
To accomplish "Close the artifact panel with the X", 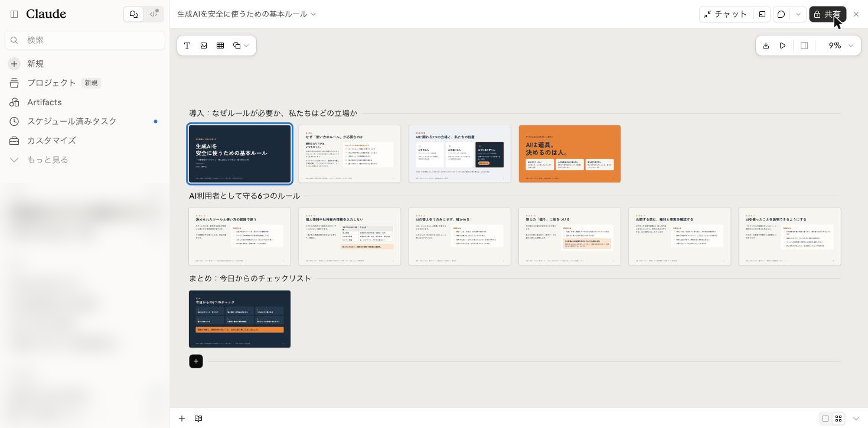I will tap(856, 14).
